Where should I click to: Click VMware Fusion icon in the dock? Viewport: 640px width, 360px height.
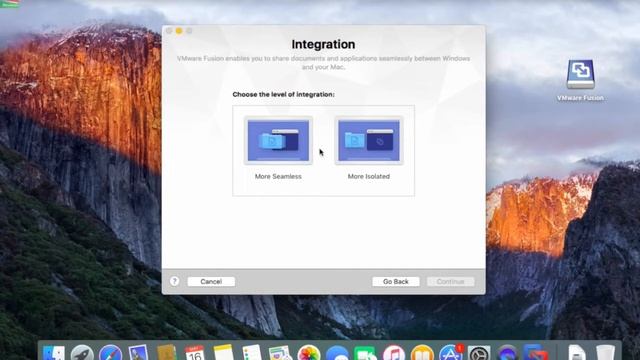click(536, 353)
